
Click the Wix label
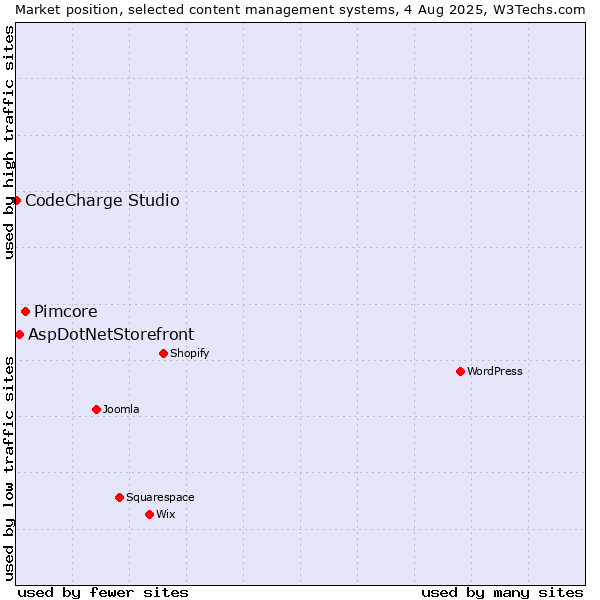point(166,514)
